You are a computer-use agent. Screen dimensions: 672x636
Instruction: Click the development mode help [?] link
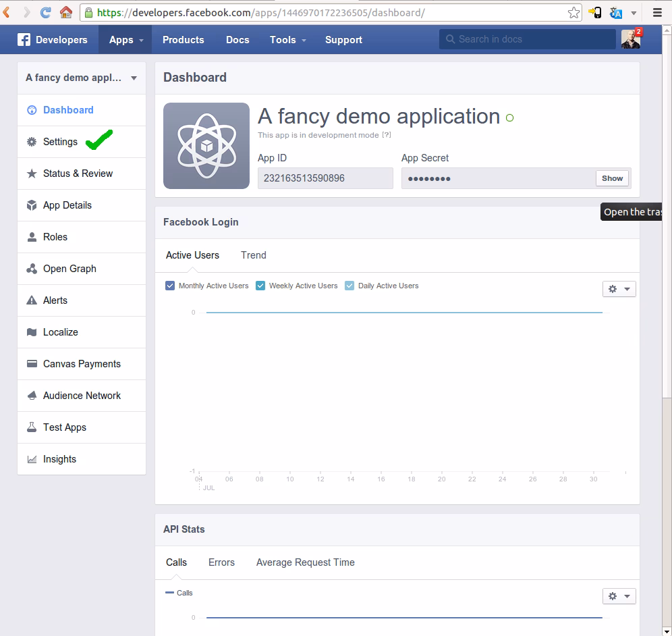[387, 135]
